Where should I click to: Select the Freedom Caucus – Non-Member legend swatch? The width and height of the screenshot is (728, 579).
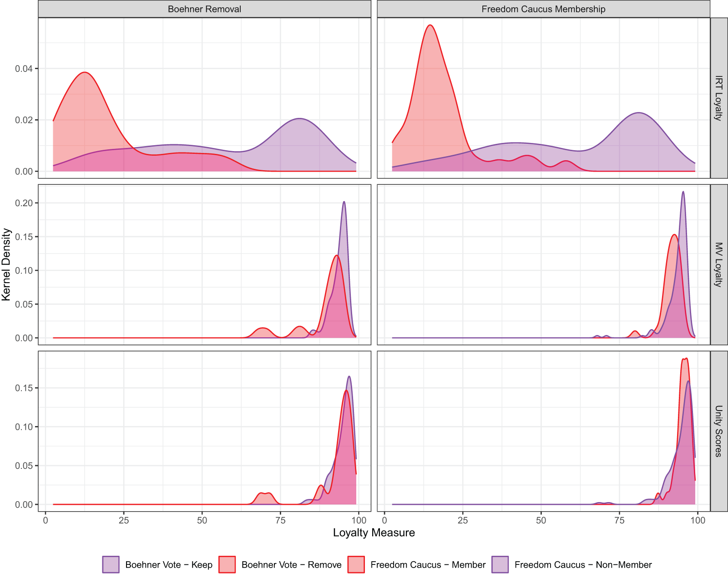500,564
